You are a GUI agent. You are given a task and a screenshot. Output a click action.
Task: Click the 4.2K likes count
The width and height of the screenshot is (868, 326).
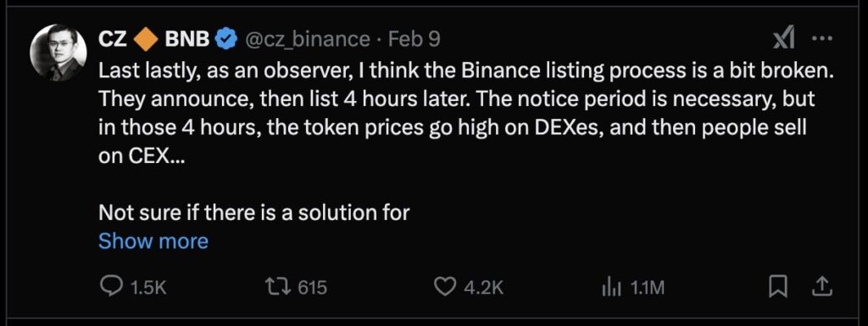coord(484,288)
